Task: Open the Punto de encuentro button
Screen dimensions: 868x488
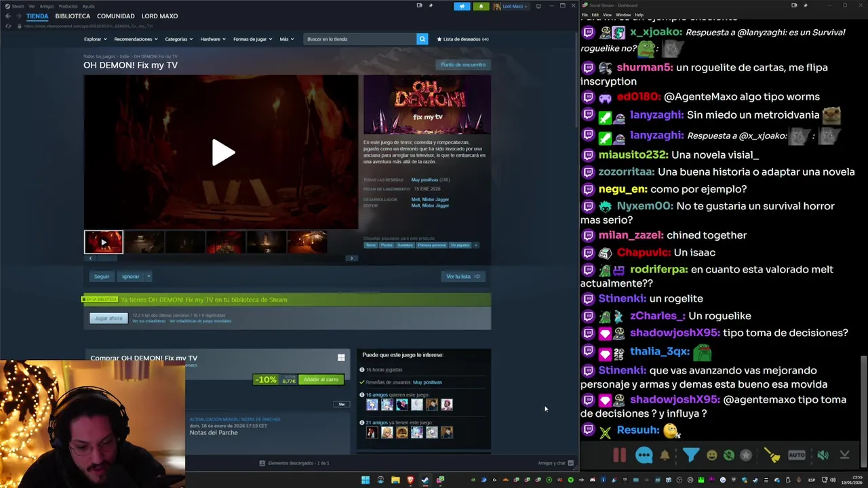Action: (463, 64)
